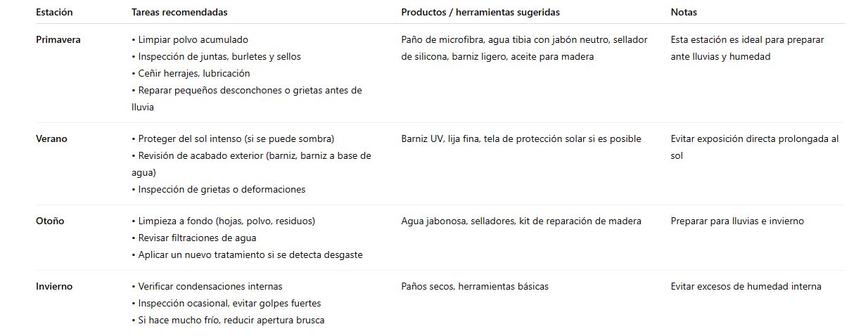Click Paños secos, herramientas básicas cell
868x336 pixels.
[x=475, y=287]
